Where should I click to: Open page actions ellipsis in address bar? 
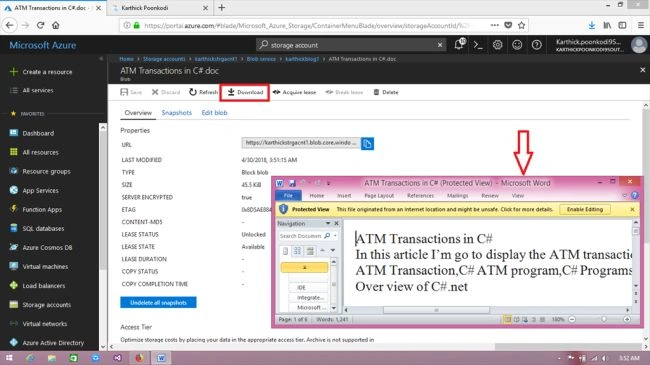tap(495, 25)
